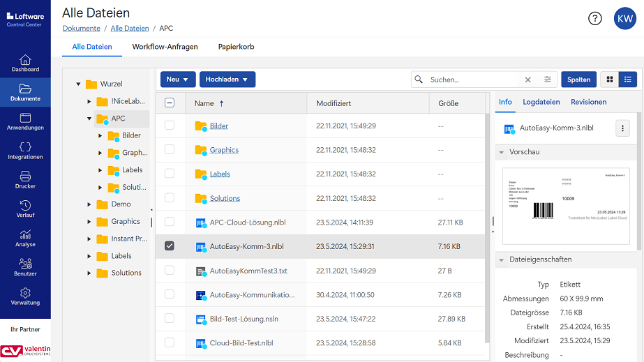Viewport: 644px width, 362px height.
Task: Open search filter options icon
Action: (x=548, y=80)
